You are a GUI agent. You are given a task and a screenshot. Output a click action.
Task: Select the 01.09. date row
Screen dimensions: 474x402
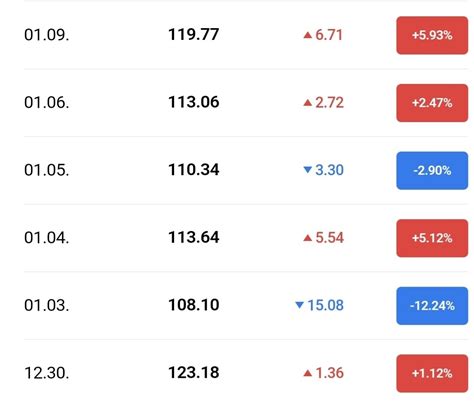(246, 35)
